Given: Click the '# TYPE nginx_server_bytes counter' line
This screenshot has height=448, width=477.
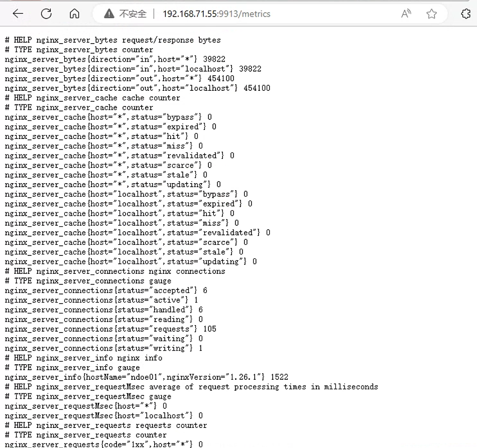Looking at the screenshot, I should tap(79, 50).
